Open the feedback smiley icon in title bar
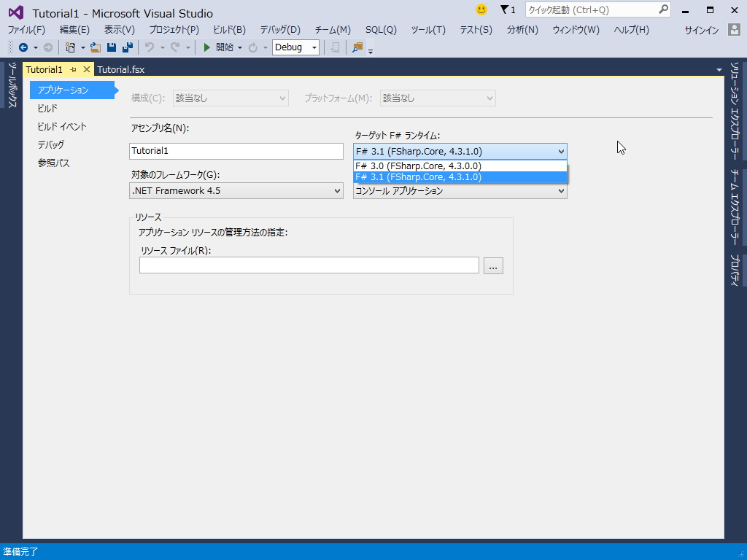This screenshot has width=747, height=560. pyautogui.click(x=480, y=11)
